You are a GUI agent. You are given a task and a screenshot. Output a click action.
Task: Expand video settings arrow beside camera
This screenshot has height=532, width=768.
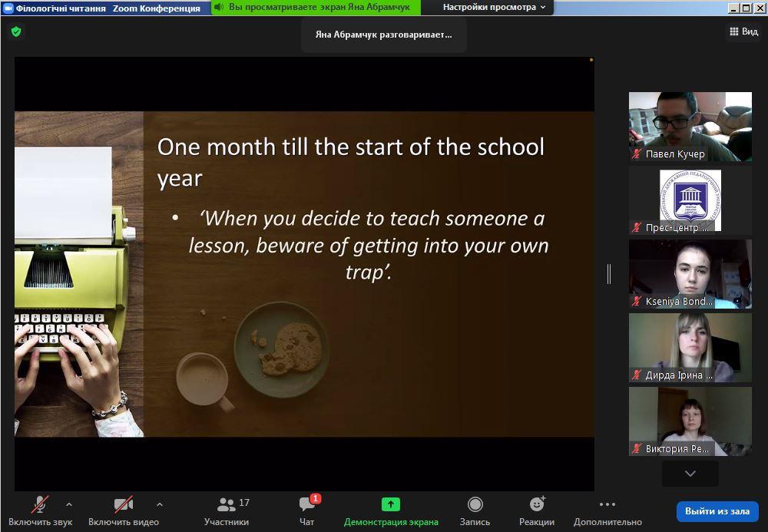[x=160, y=504]
